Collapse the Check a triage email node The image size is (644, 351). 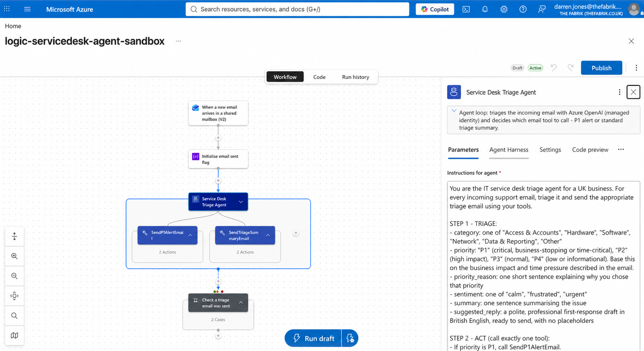pos(241,303)
